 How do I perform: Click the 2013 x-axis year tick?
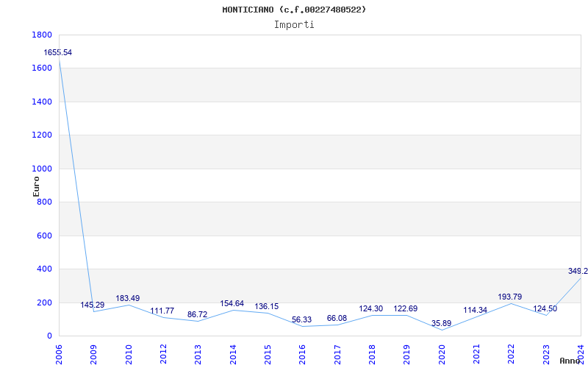(x=198, y=354)
